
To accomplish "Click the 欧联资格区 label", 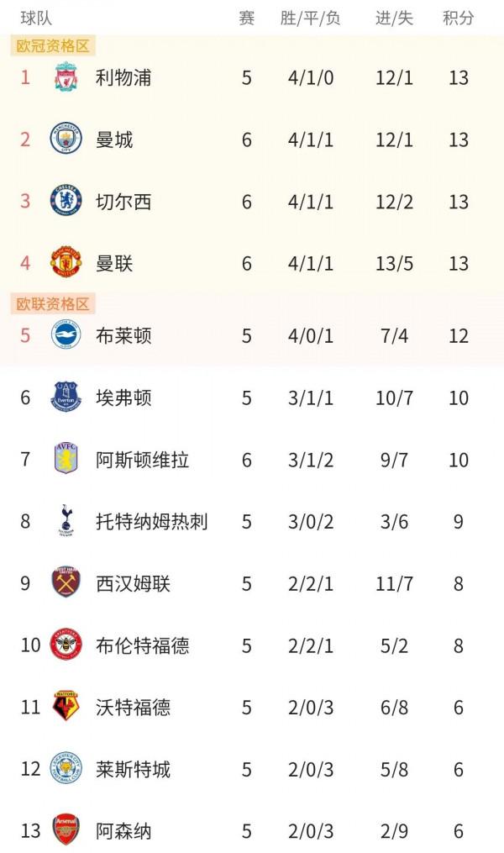I will (53, 303).
